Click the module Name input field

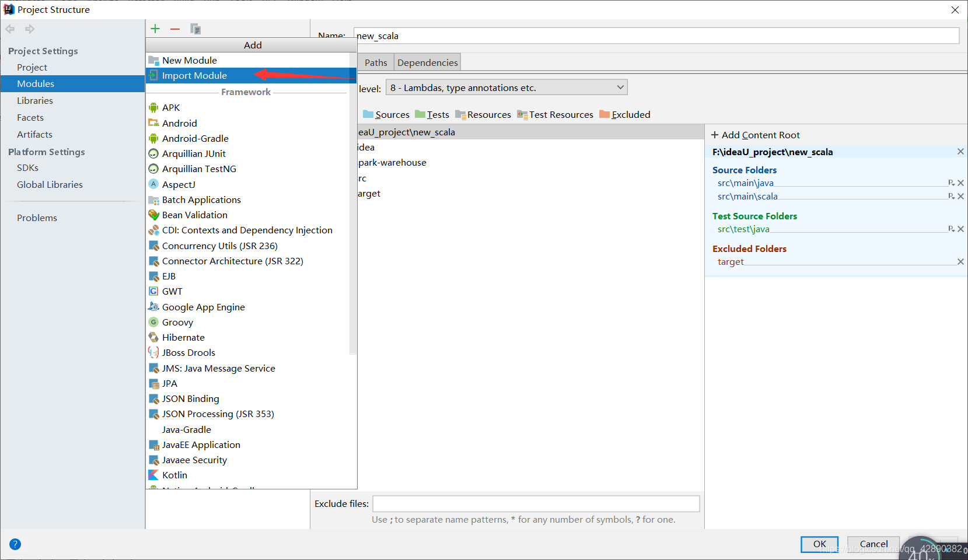657,36
